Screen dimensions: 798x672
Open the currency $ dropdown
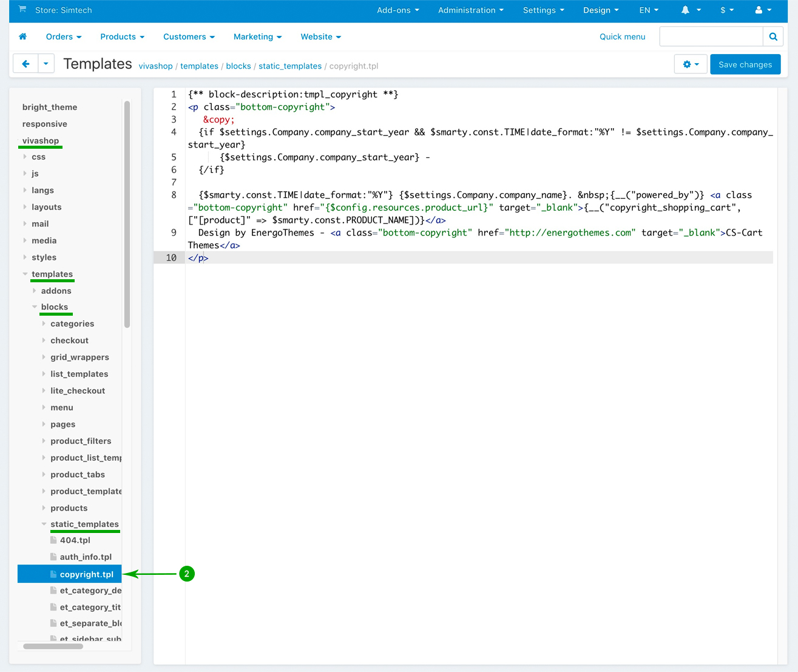[726, 10]
